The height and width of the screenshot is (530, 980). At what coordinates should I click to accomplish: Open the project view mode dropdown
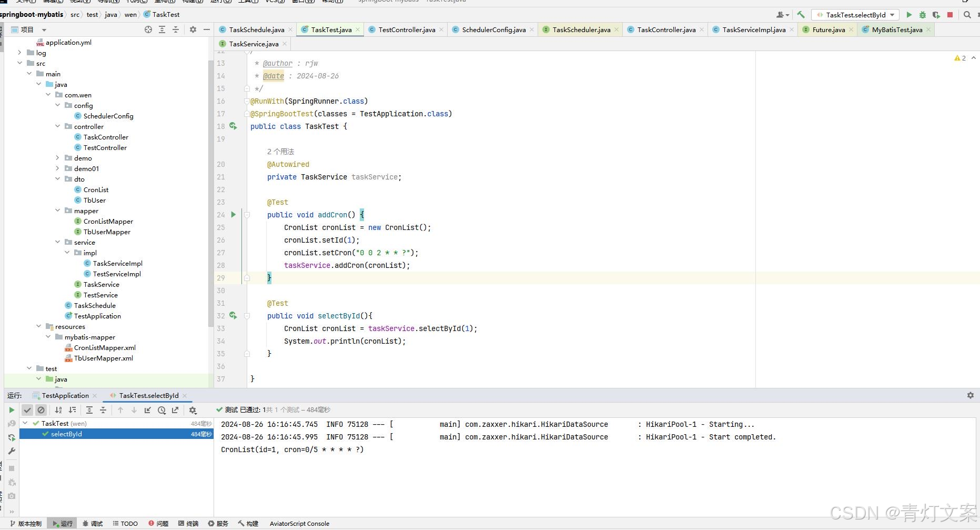pos(44,30)
